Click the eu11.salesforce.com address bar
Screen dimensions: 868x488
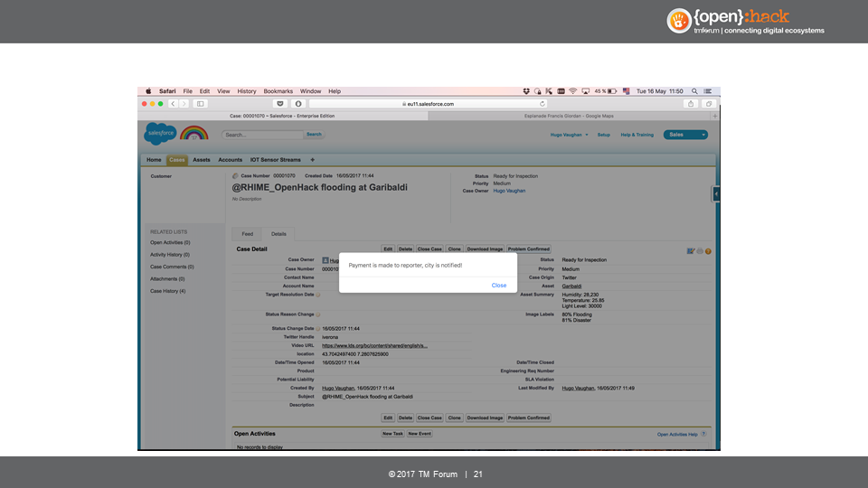428,103
